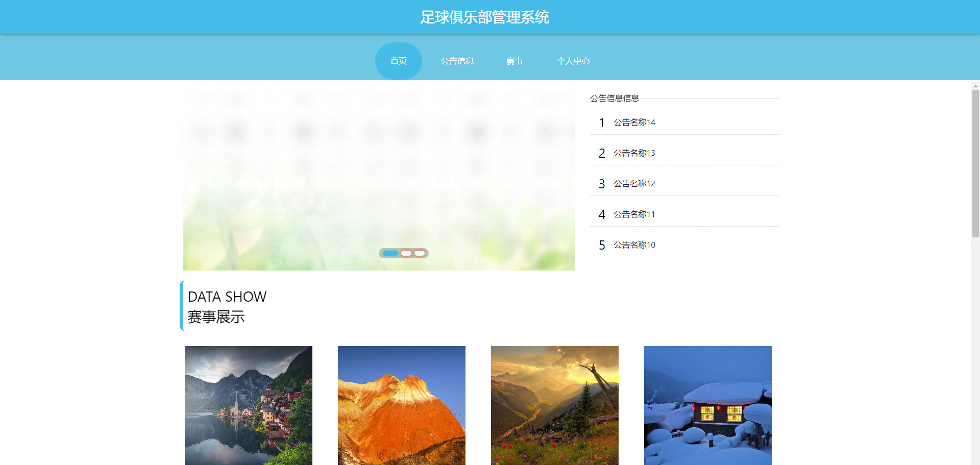The width and height of the screenshot is (980, 465).
Task: Click the 足球俱乐部管理系统 site title
Action: [484, 17]
